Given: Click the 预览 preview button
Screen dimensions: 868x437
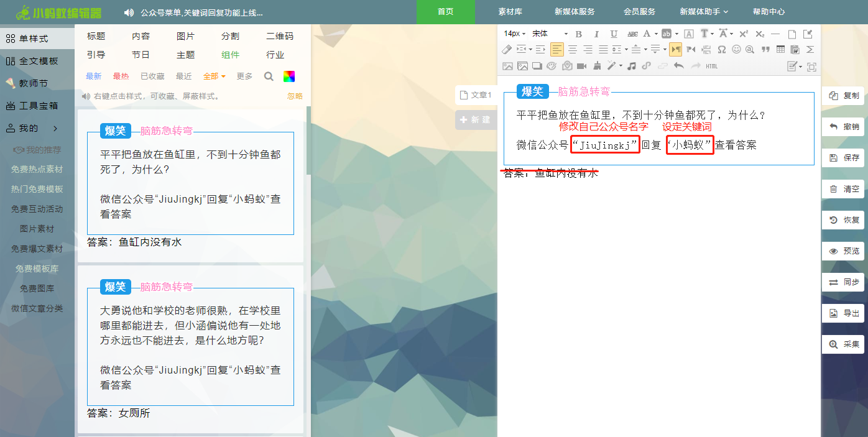Looking at the screenshot, I should (x=844, y=251).
